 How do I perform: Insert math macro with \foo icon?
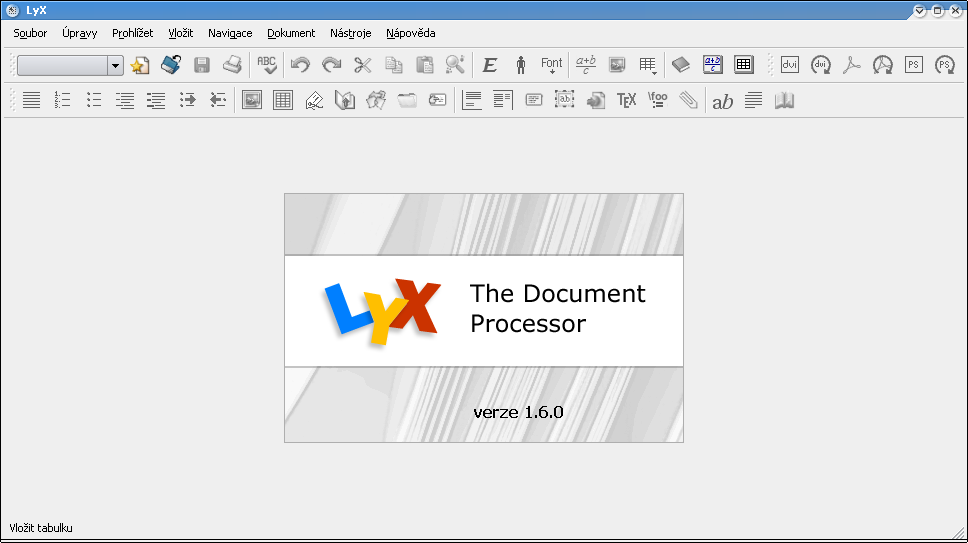[x=657, y=100]
